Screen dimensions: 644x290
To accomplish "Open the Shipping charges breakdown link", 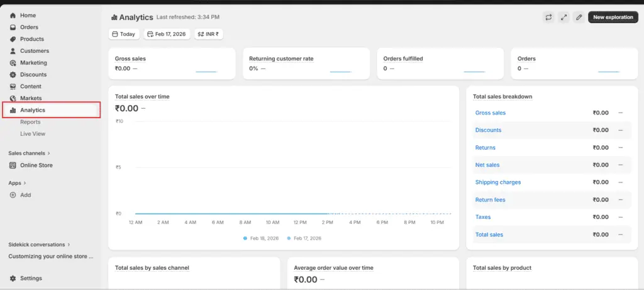I will [x=498, y=182].
